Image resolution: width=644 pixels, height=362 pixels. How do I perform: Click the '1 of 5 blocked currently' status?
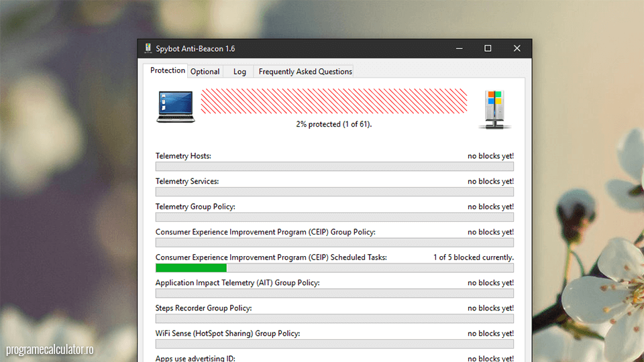click(473, 257)
